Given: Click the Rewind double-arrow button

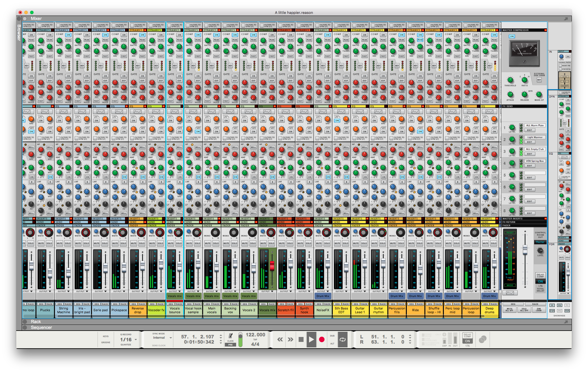Looking at the screenshot, I should [280, 339].
